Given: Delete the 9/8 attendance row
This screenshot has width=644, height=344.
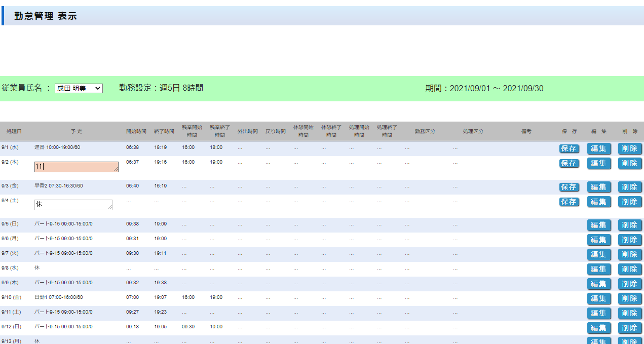Looking at the screenshot, I should (629, 269).
